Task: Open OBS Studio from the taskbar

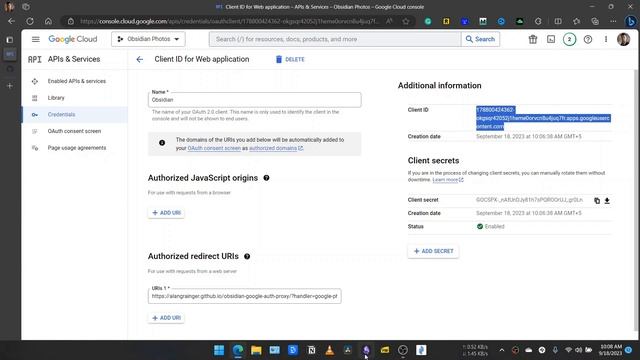Action: click(x=403, y=350)
